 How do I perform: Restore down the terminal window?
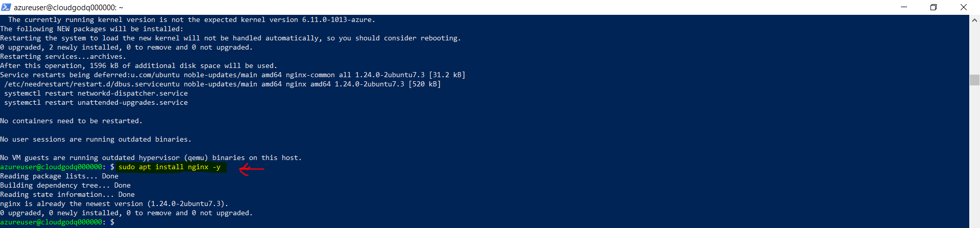click(x=934, y=7)
